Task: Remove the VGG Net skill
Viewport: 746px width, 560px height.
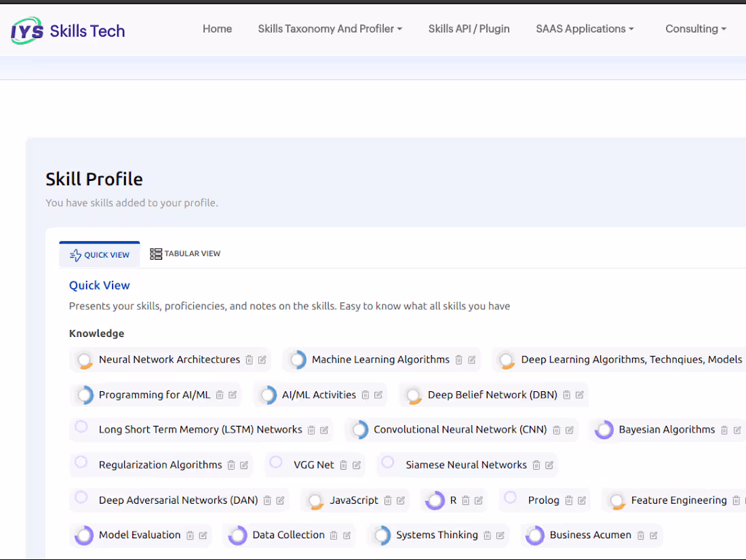Action: 344,465
